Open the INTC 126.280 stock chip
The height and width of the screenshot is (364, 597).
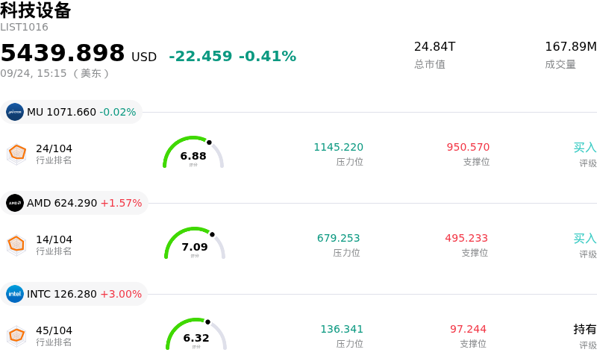tap(74, 294)
